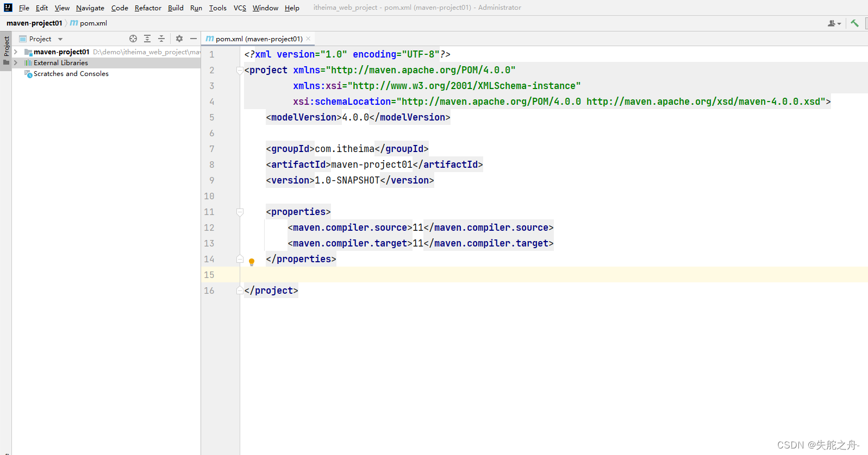Image resolution: width=868 pixels, height=455 pixels.
Task: Open the Run menu
Action: pyautogui.click(x=196, y=8)
